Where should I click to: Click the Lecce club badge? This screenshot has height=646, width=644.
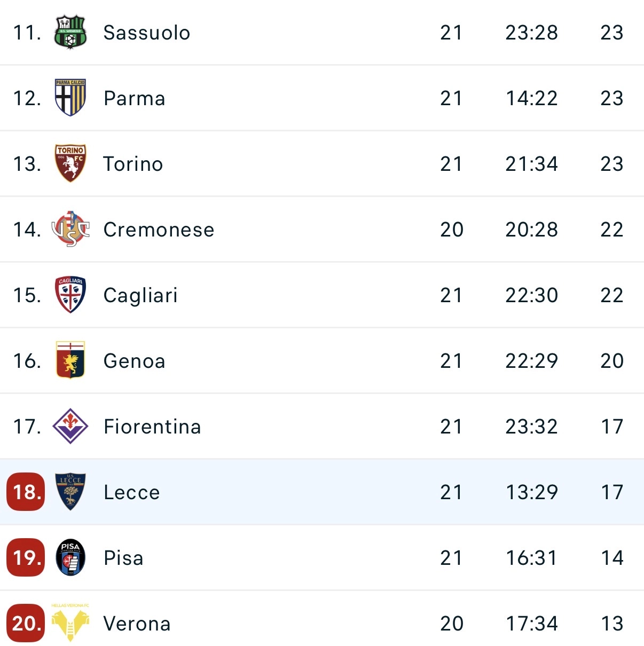tap(70, 492)
